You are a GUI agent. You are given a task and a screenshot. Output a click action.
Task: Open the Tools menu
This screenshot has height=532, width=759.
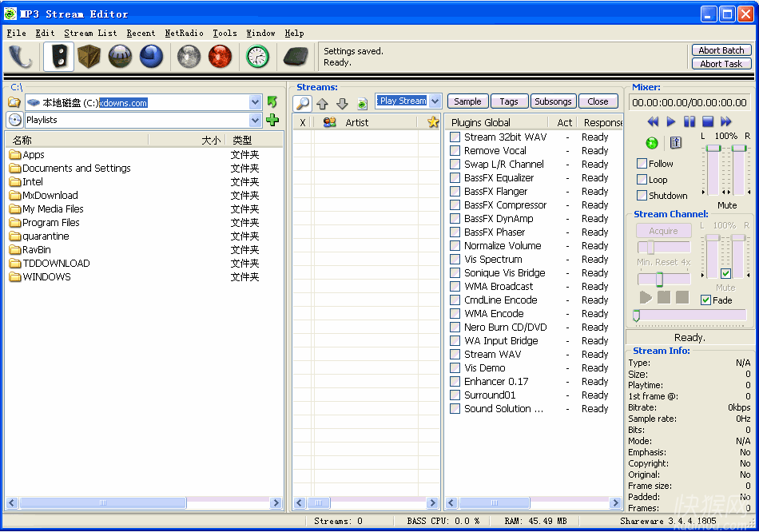tap(225, 33)
